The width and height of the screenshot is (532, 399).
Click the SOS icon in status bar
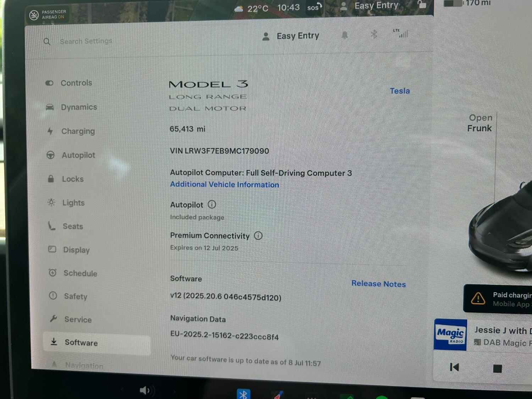(314, 7)
